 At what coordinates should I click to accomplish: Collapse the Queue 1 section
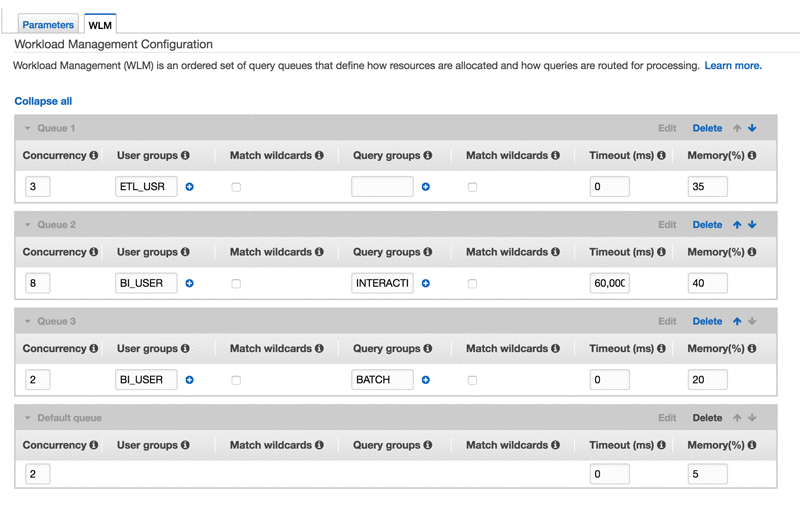pyautogui.click(x=28, y=129)
